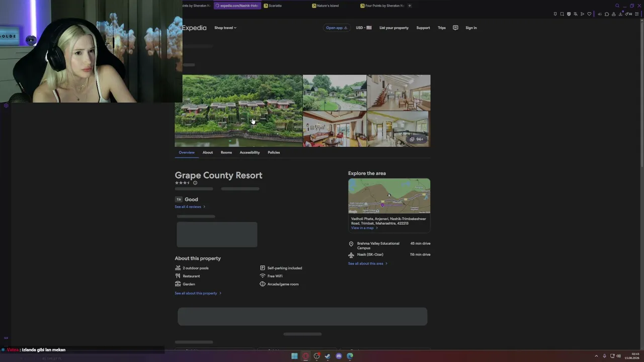This screenshot has width=644, height=362.
Task: Click the heart bookmark icon in browser toolbar
Action: 589,14
